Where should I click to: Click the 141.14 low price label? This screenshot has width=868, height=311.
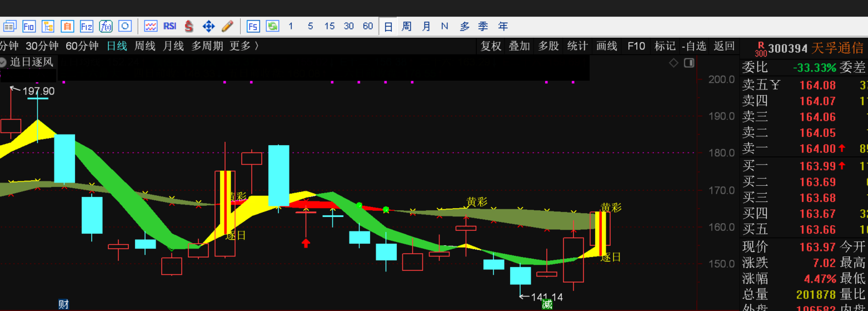[x=547, y=297]
